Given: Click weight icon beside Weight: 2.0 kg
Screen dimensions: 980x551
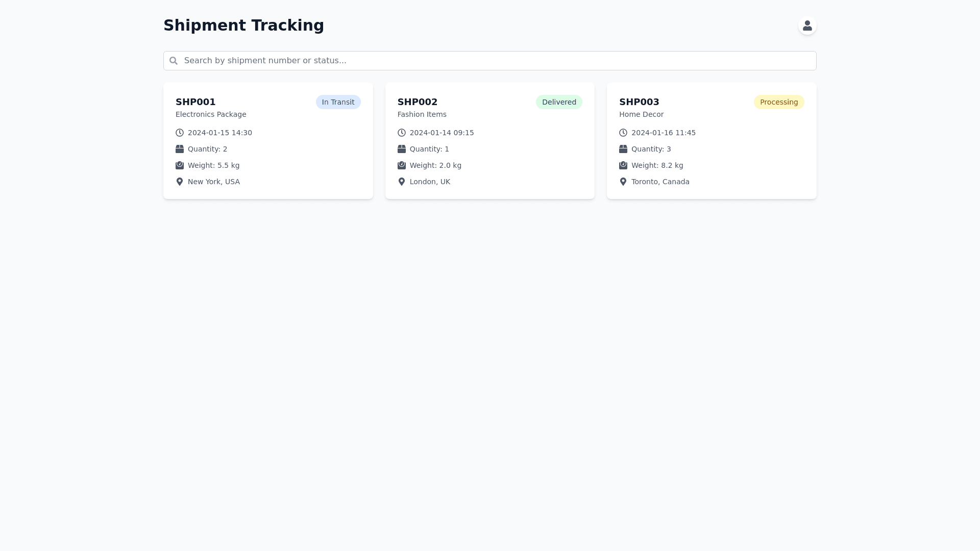Looking at the screenshot, I should pyautogui.click(x=402, y=165).
